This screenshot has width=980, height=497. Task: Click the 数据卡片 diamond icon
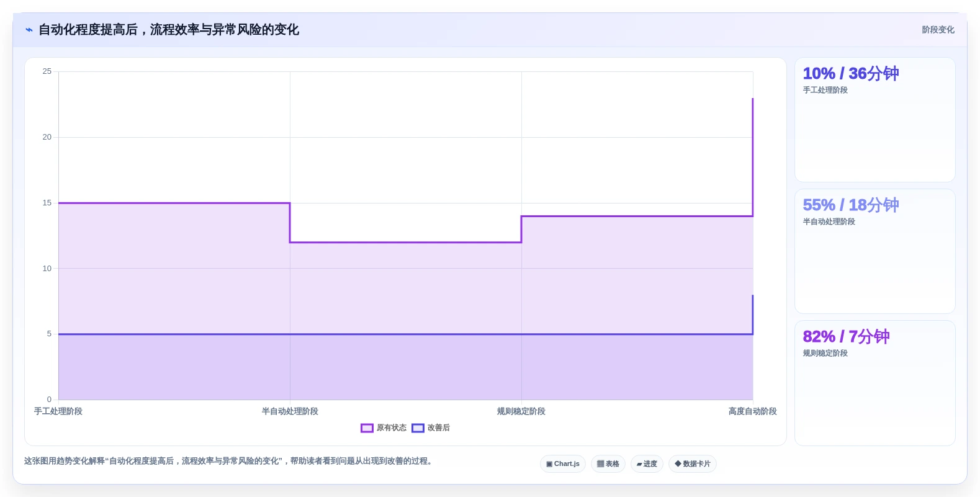(678, 463)
